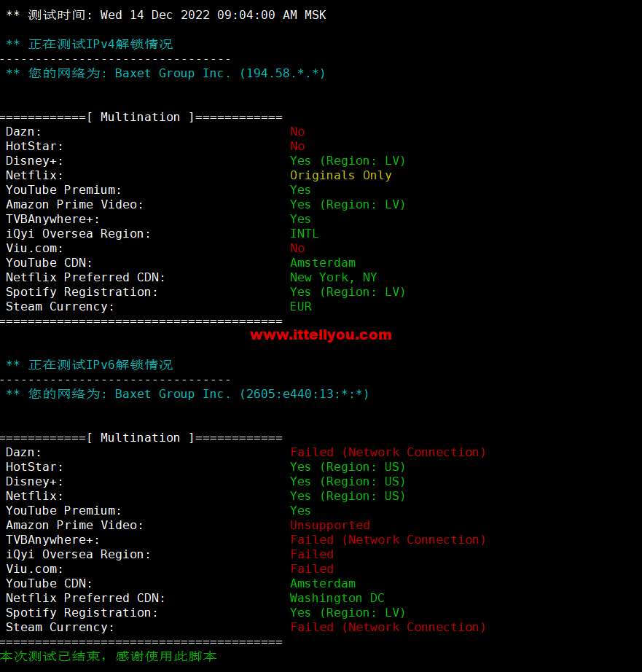The height and width of the screenshot is (672, 642).
Task: Click the IPv4 network line showing 194.58.*.*
Action: tap(166, 74)
